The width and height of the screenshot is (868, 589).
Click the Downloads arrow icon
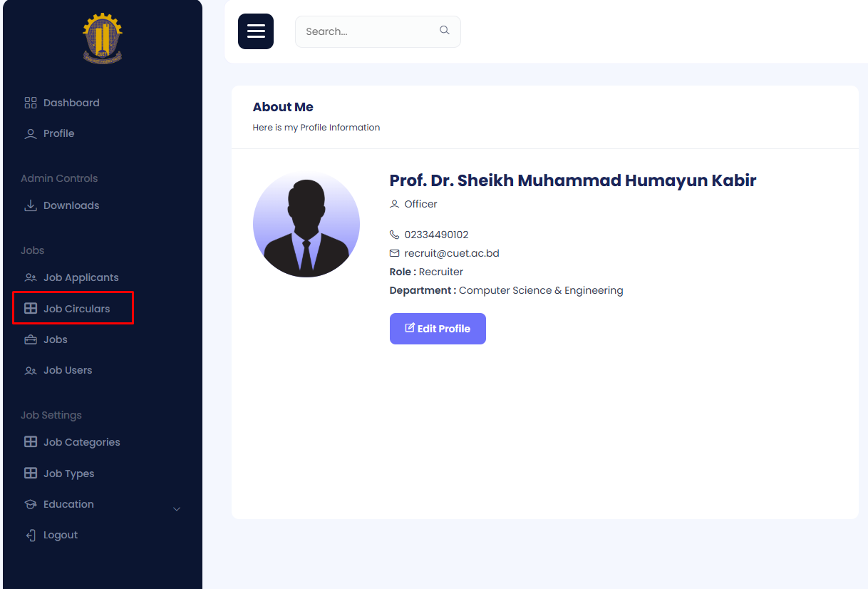coord(31,205)
